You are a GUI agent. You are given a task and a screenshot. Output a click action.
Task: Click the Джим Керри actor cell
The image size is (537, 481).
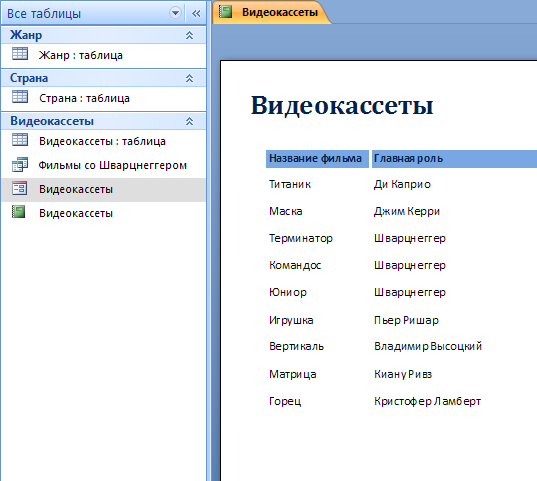click(x=407, y=211)
